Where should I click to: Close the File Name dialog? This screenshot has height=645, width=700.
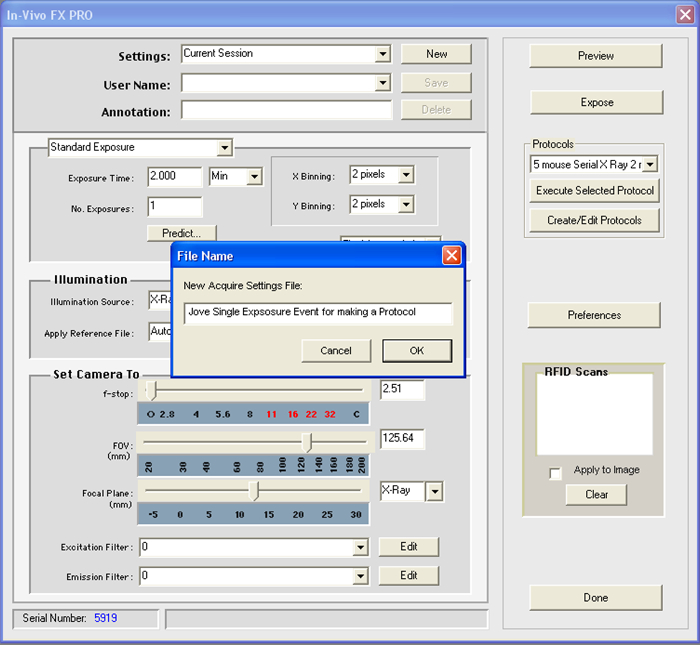[x=451, y=256]
